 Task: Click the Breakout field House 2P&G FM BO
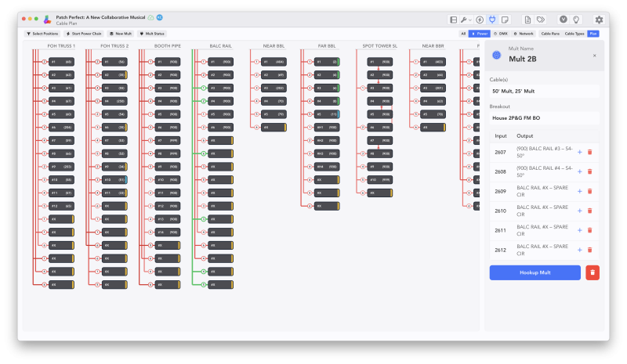coord(544,118)
